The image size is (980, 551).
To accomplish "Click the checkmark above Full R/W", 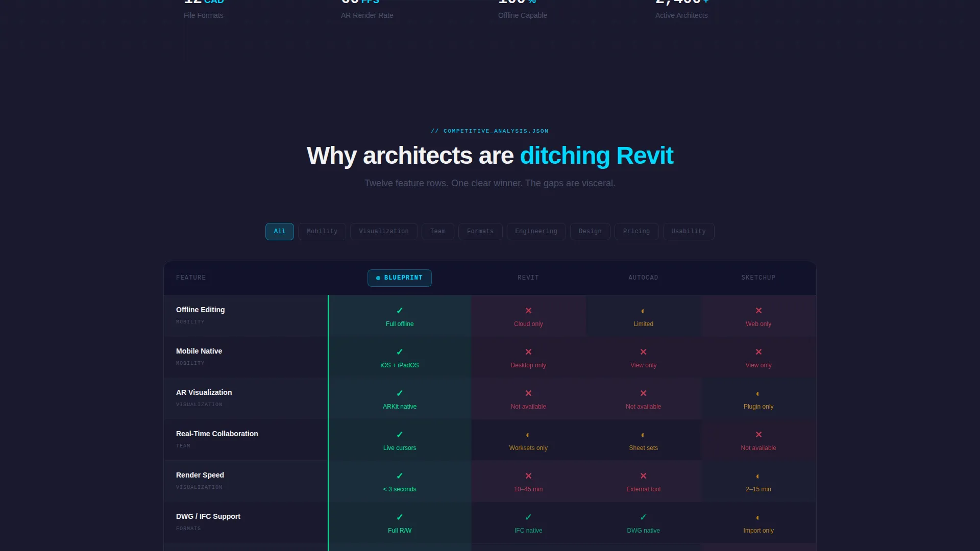I will [x=400, y=517].
